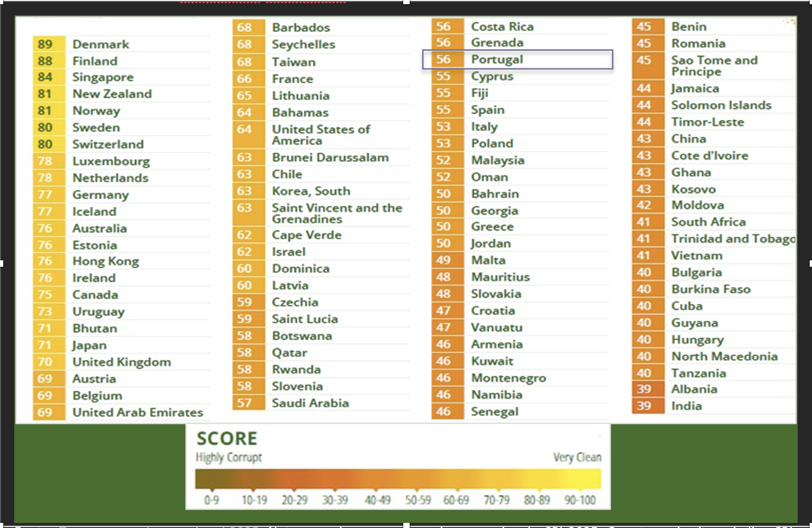Click the Senegal country name
This screenshot has width=812, height=528.
pos(494,412)
